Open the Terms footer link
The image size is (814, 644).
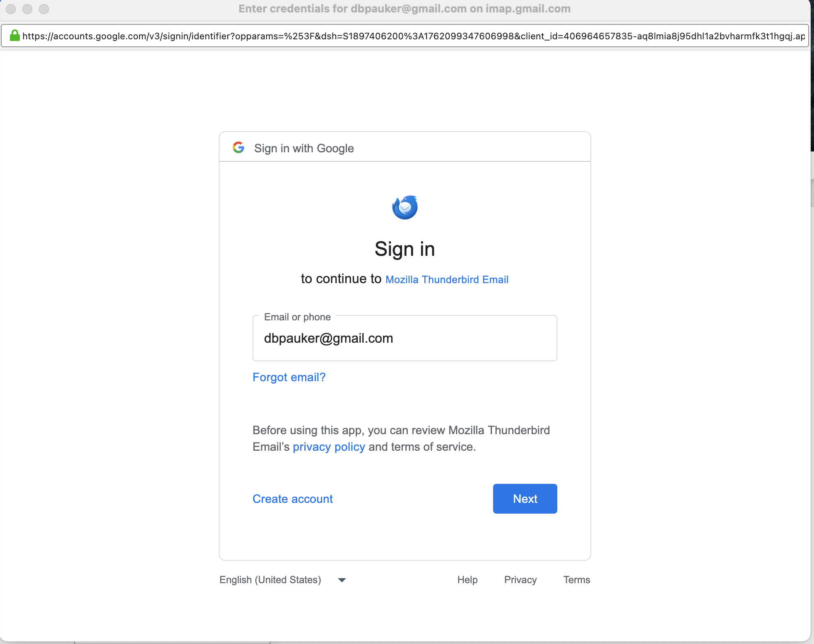pyautogui.click(x=576, y=580)
